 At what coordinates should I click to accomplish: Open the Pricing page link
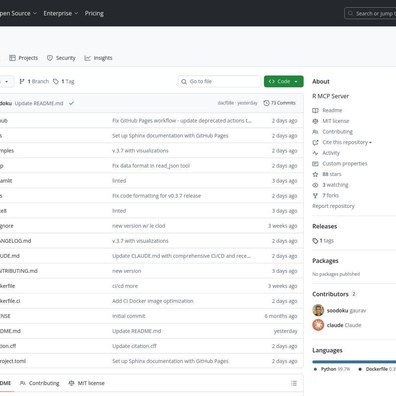point(94,13)
